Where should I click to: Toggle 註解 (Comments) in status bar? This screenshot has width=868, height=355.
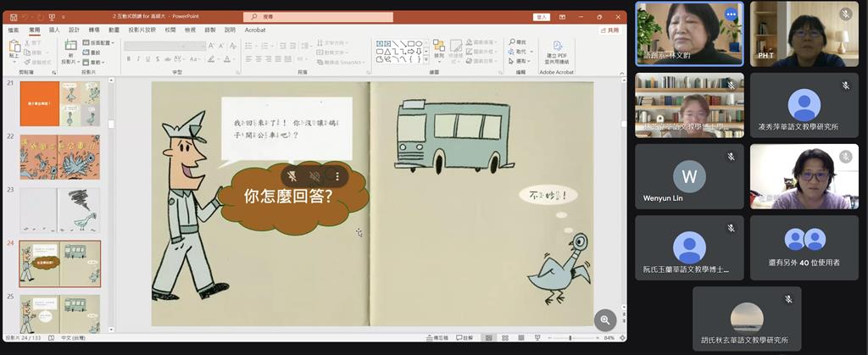[465, 338]
